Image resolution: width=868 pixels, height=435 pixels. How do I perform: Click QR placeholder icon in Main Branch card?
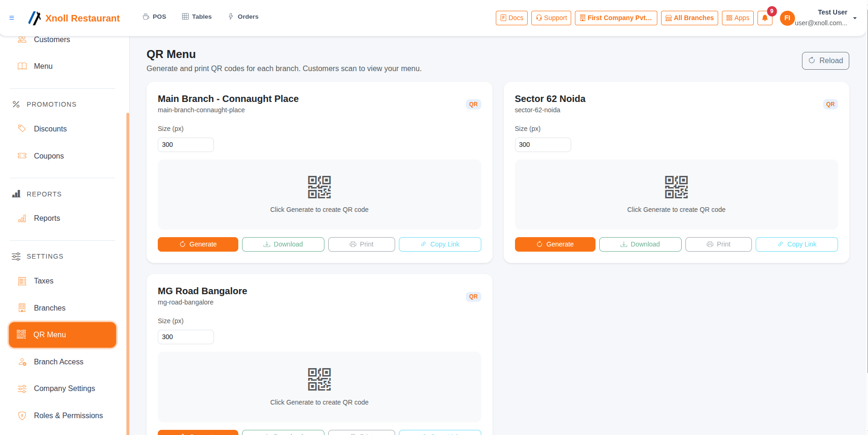click(x=319, y=187)
